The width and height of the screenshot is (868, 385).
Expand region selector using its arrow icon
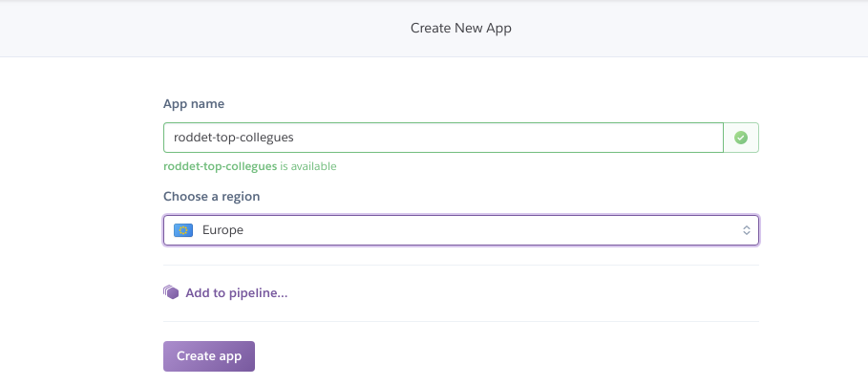[746, 230]
